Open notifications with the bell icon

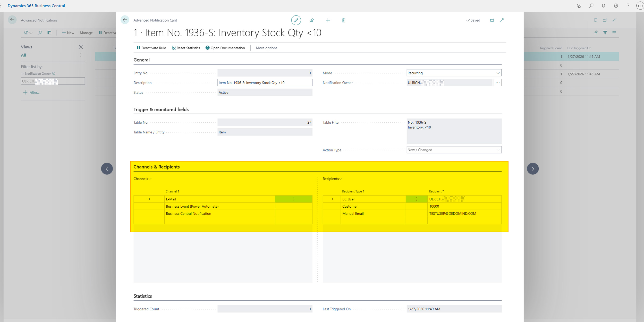[x=603, y=6]
